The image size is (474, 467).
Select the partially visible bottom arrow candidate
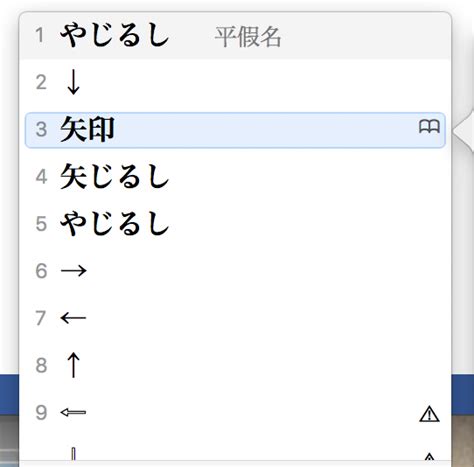click(73, 454)
